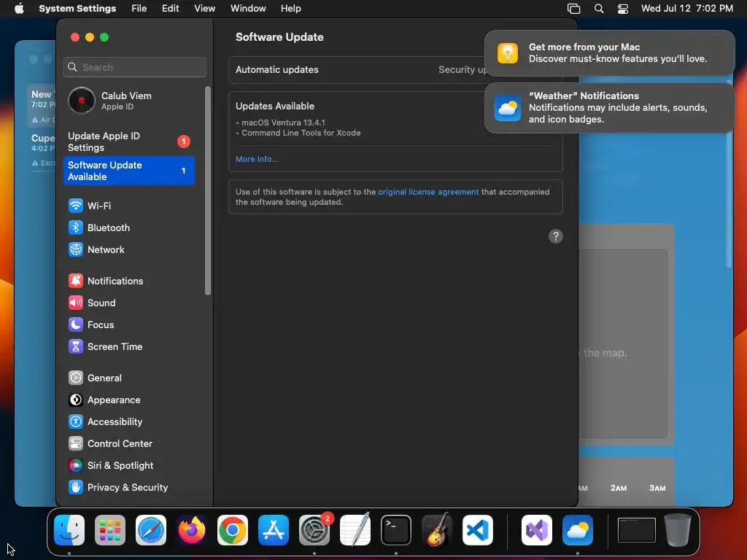Open Visual Studio from the Dock

(537, 530)
